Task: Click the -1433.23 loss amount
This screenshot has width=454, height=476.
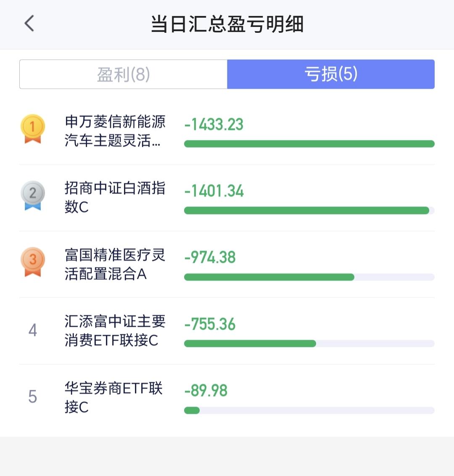Action: (214, 124)
